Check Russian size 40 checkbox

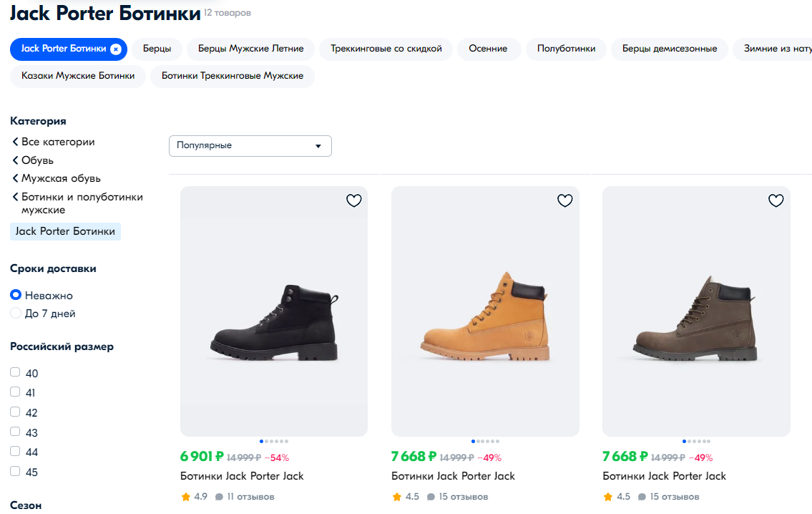(15, 372)
